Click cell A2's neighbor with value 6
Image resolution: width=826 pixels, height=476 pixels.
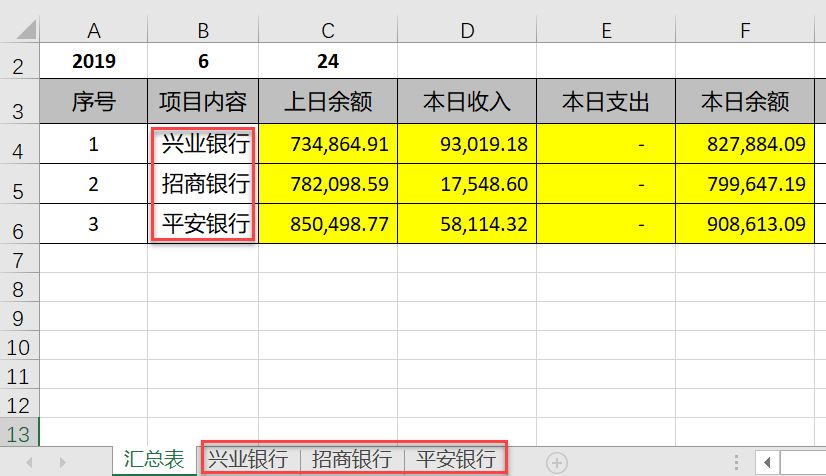coord(203,61)
